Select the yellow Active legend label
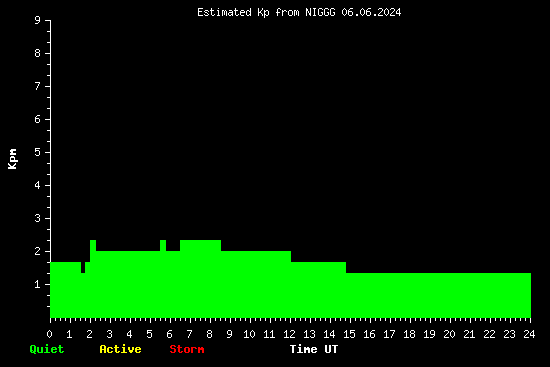This screenshot has height=367, width=550. tap(120, 349)
